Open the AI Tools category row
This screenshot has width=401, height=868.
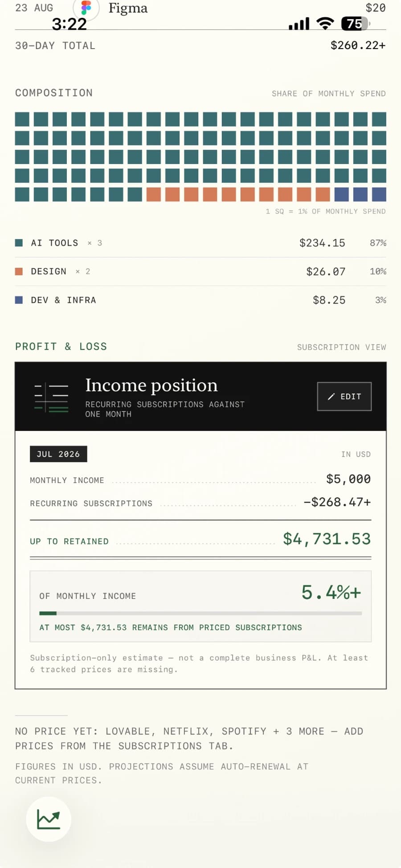pos(200,243)
